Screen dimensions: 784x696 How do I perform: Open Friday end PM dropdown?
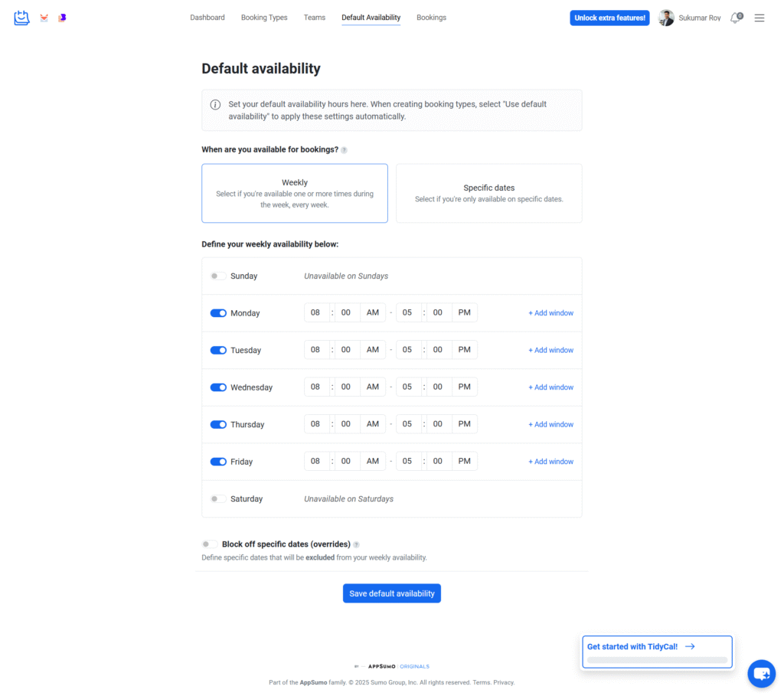pyautogui.click(x=465, y=461)
